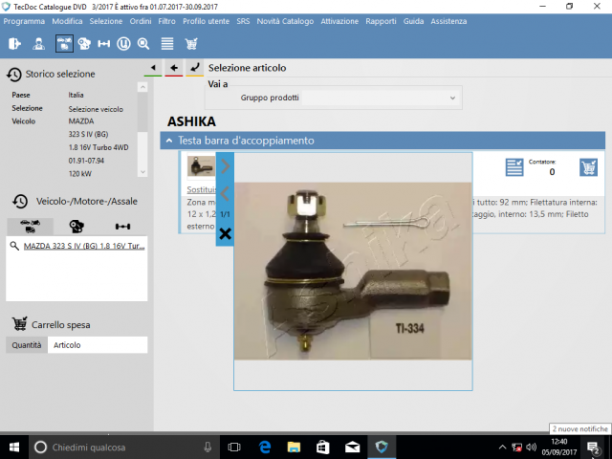
Task: Click the universal parts (U) toolbar icon
Action: tap(123, 44)
